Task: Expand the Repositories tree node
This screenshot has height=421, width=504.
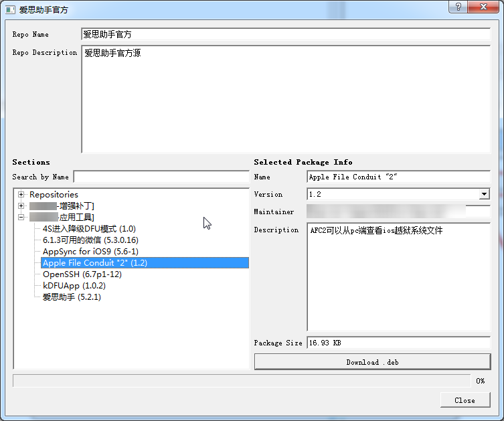Action: (21, 194)
